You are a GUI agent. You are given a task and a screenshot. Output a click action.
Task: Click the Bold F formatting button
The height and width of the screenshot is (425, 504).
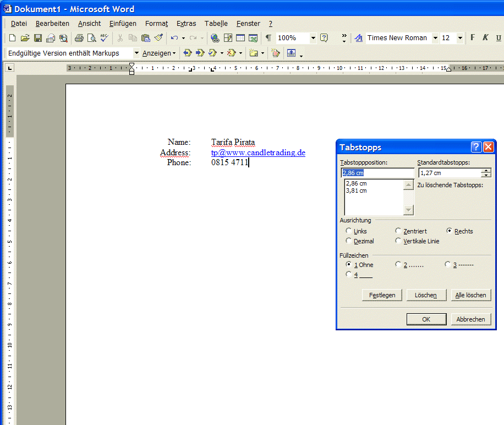(472, 38)
